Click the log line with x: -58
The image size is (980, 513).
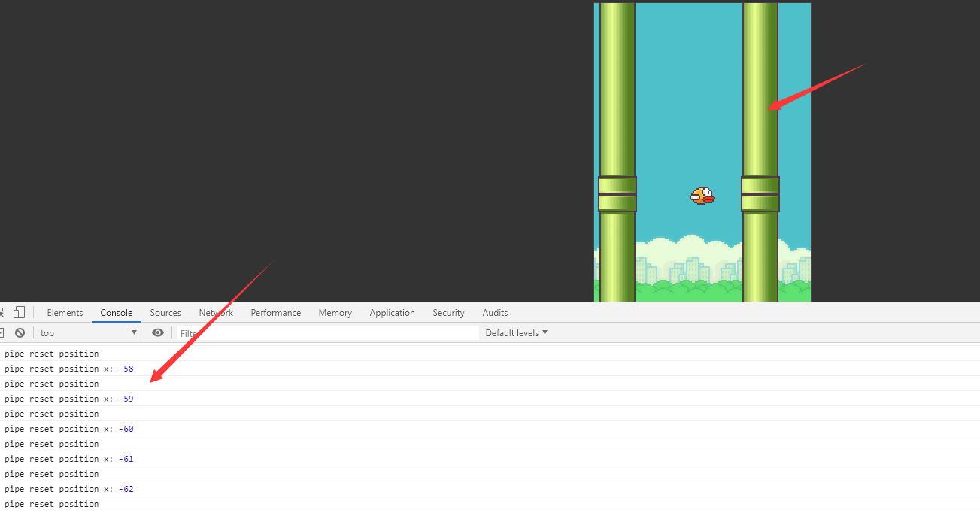click(x=490, y=369)
